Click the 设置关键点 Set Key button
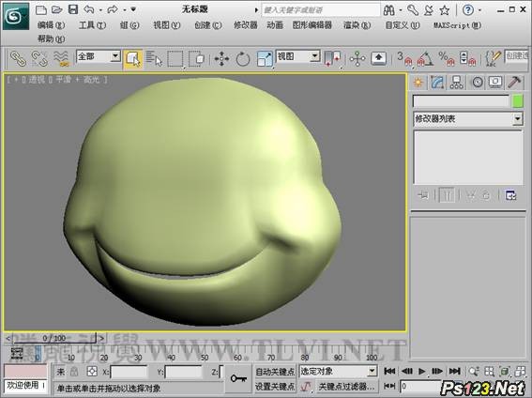The width and height of the screenshot is (532, 398). tap(275, 387)
